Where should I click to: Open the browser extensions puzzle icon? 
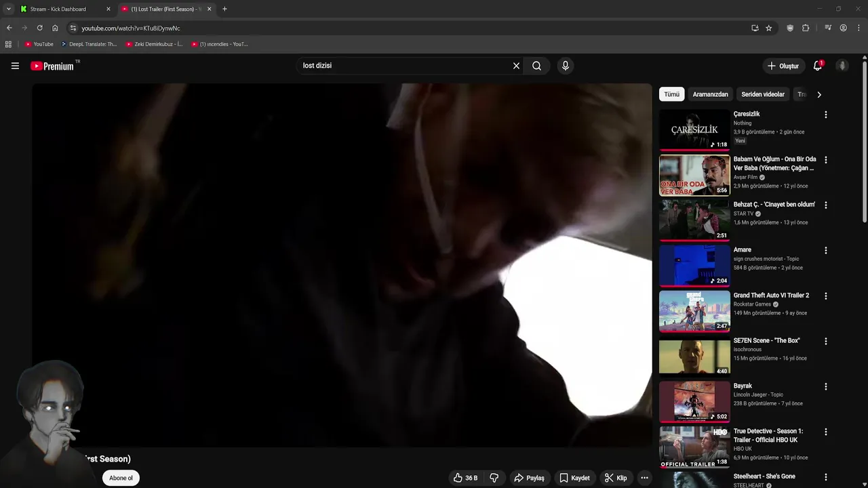tap(806, 28)
